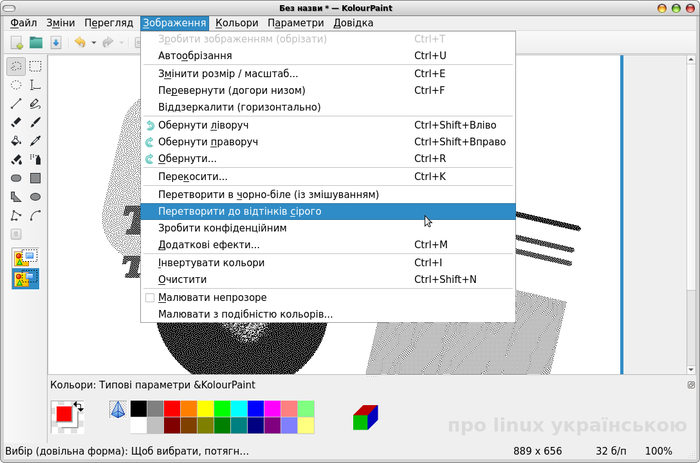This screenshot has height=463, width=700.
Task: Select the rectangle shape tool
Action: tap(35, 178)
